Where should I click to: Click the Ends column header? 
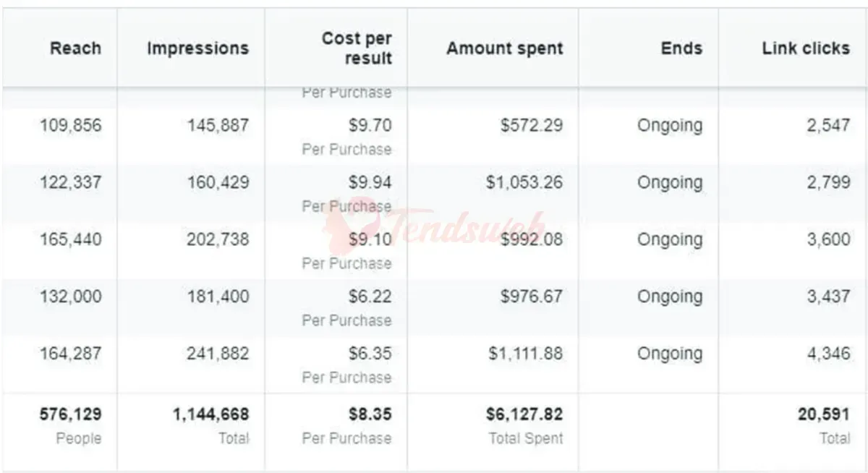coord(681,48)
